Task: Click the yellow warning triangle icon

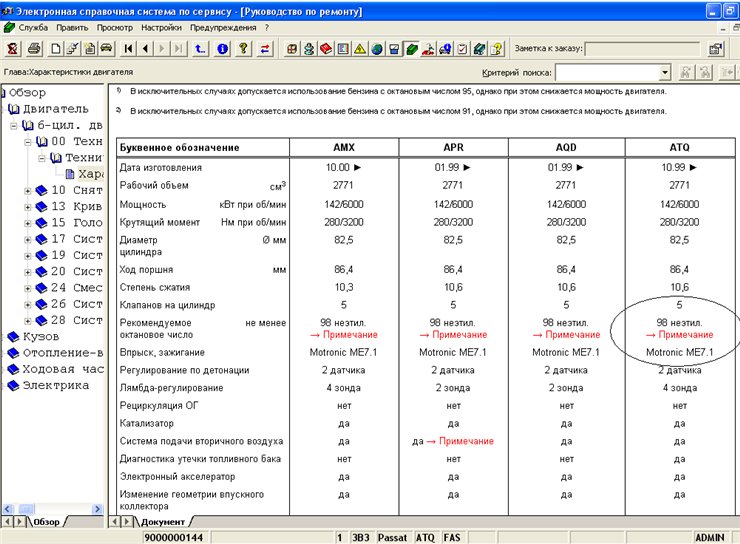Action: pyautogui.click(x=360, y=49)
